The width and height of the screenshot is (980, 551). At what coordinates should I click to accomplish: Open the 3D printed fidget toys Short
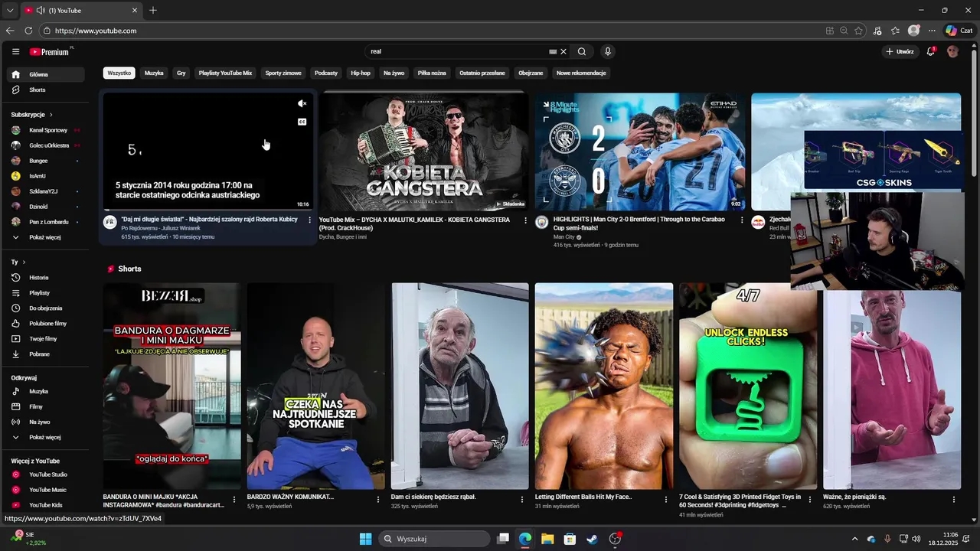748,386
